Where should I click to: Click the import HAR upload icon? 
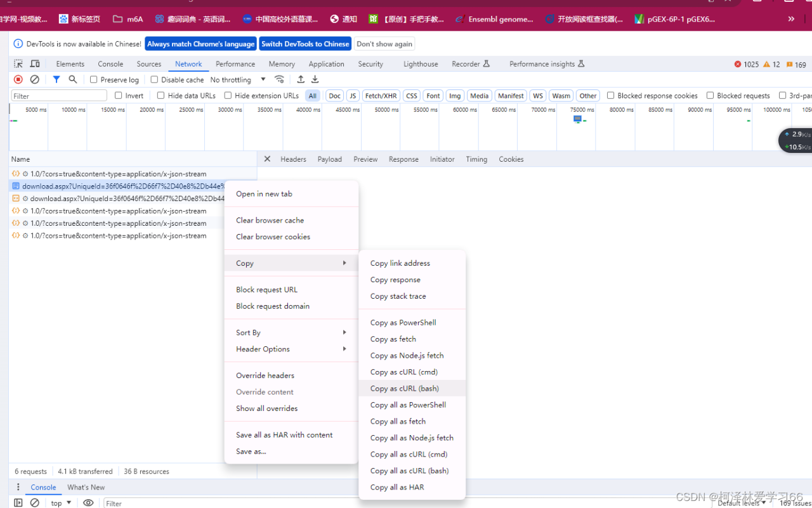point(301,79)
